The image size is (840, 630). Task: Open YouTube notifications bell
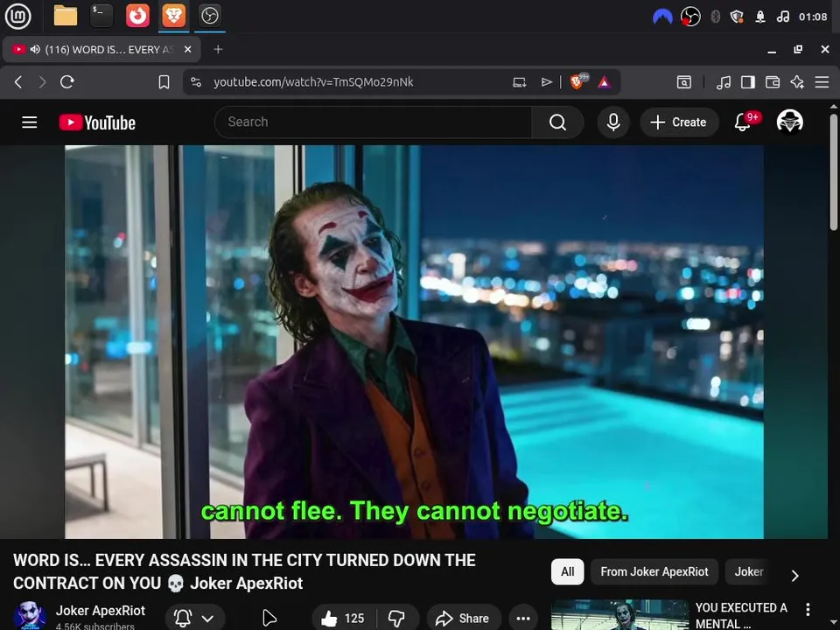coord(743,122)
